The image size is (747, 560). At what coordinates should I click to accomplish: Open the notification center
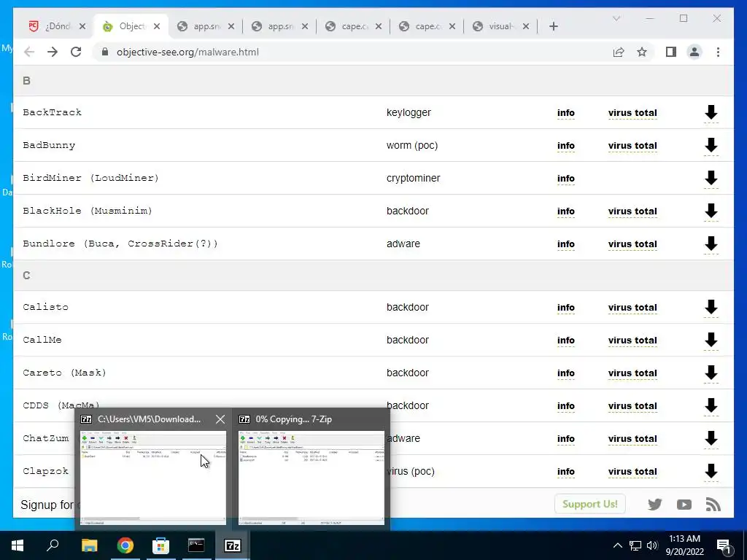(x=724, y=545)
